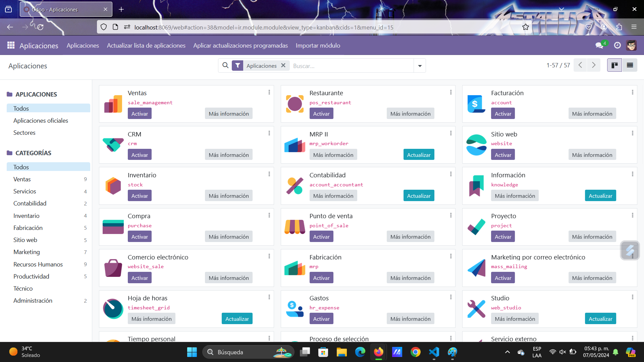The height and width of the screenshot is (362, 644).
Task: Click the Marketing por correo electrónico icon
Action: pyautogui.click(x=476, y=268)
